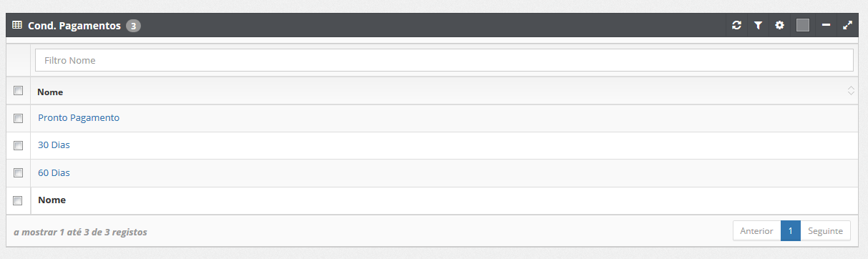Open the 30 Dias link
Screen dimensions: 868x259
54,145
